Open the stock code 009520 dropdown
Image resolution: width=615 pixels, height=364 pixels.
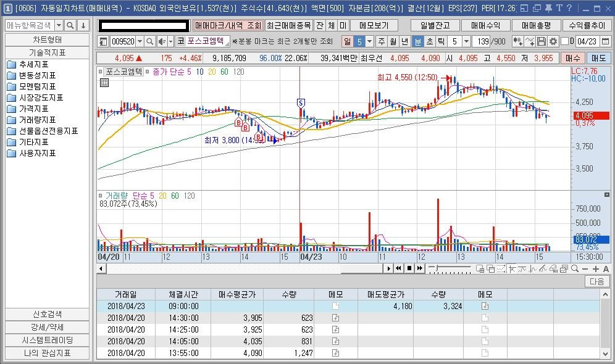pyautogui.click(x=140, y=41)
